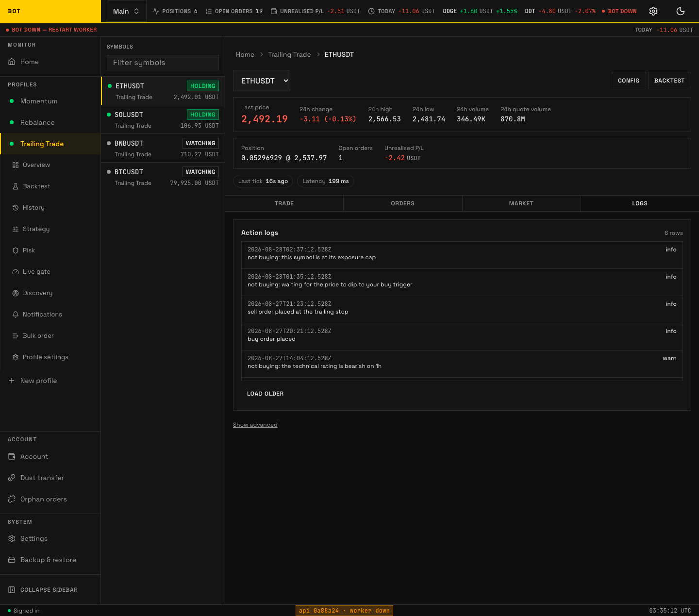Image resolution: width=699 pixels, height=616 pixels.
Task: Switch to the Trade tab
Action: pos(284,203)
